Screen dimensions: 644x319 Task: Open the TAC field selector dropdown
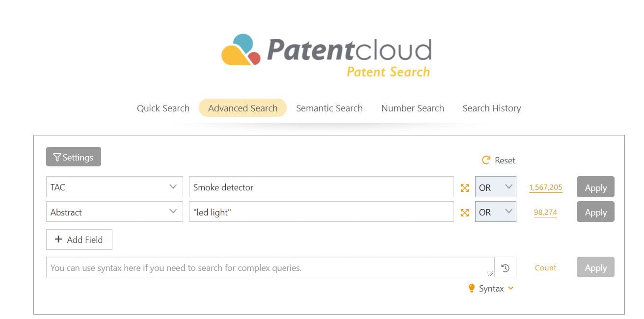coord(114,187)
